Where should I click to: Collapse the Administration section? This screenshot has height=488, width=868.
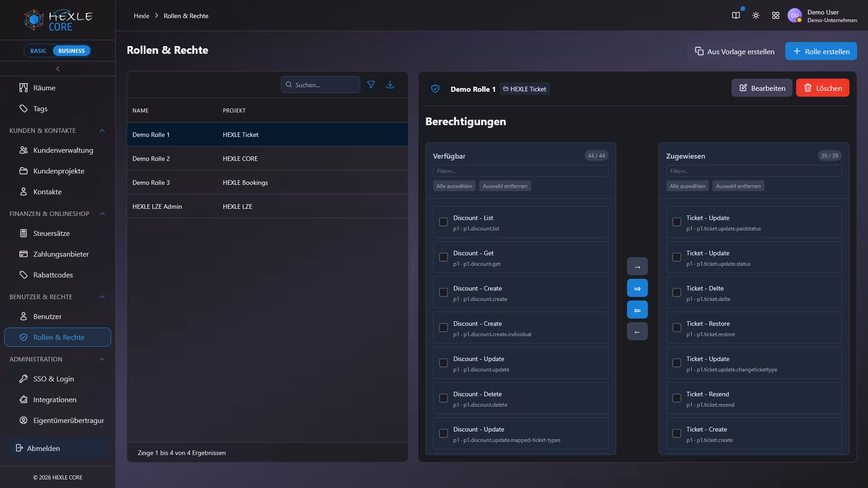coord(102,359)
